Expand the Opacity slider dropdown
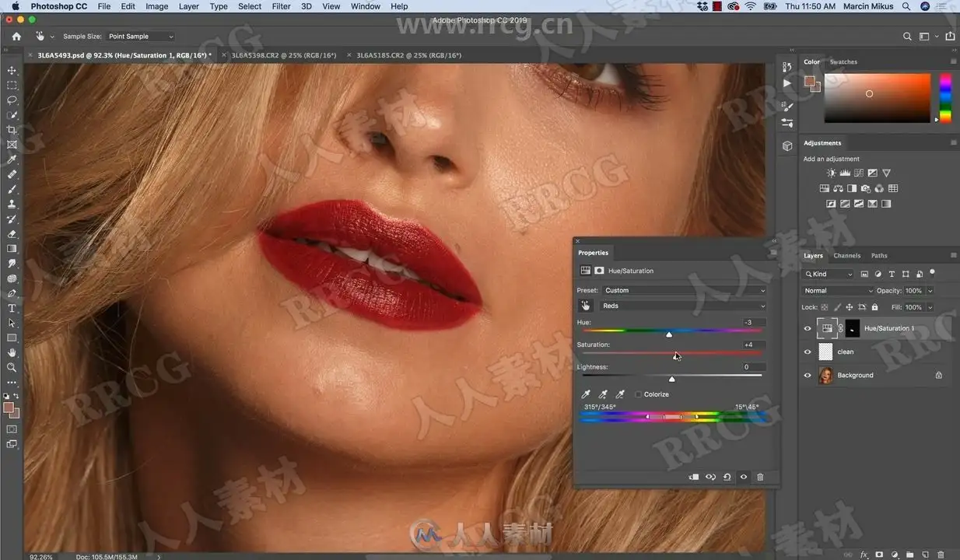Image resolution: width=960 pixels, height=560 pixels. coord(930,291)
